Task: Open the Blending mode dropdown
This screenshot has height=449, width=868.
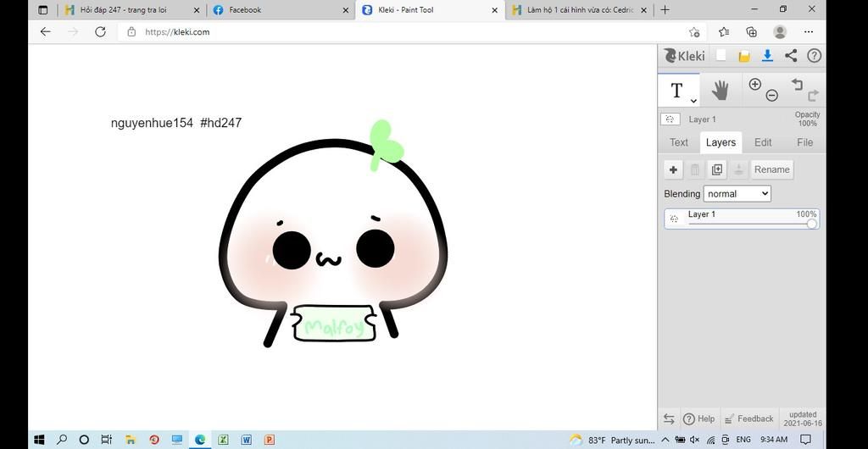Action: (x=737, y=193)
